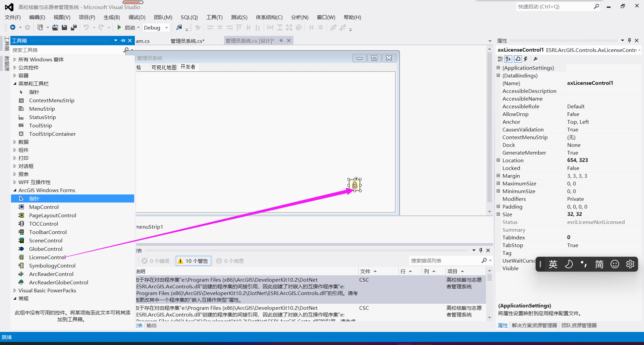This screenshot has height=345, width=644.
Task: Click the 开发者 menu item on the form
Action: point(188,67)
